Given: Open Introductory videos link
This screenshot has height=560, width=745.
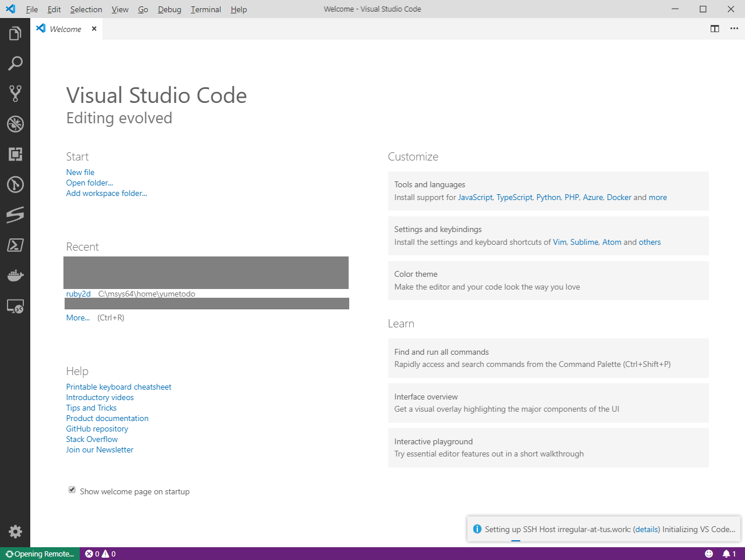Looking at the screenshot, I should click(x=100, y=397).
